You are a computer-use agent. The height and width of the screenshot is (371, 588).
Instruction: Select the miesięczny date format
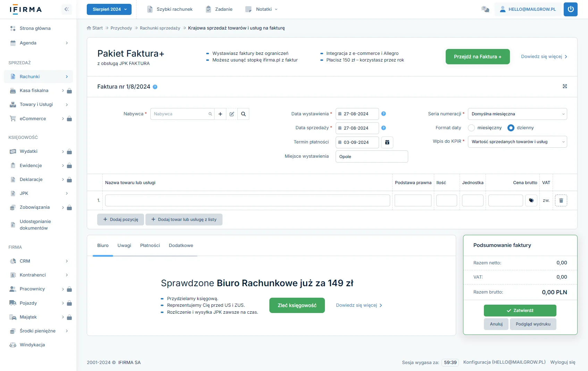coord(471,128)
